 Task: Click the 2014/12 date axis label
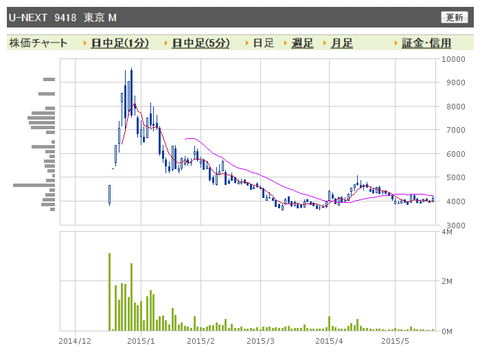pyautogui.click(x=75, y=341)
